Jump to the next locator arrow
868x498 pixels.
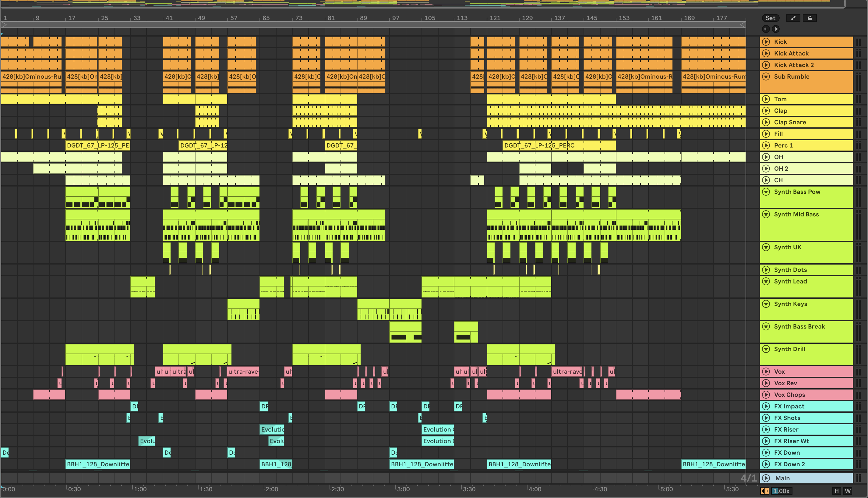(x=775, y=29)
